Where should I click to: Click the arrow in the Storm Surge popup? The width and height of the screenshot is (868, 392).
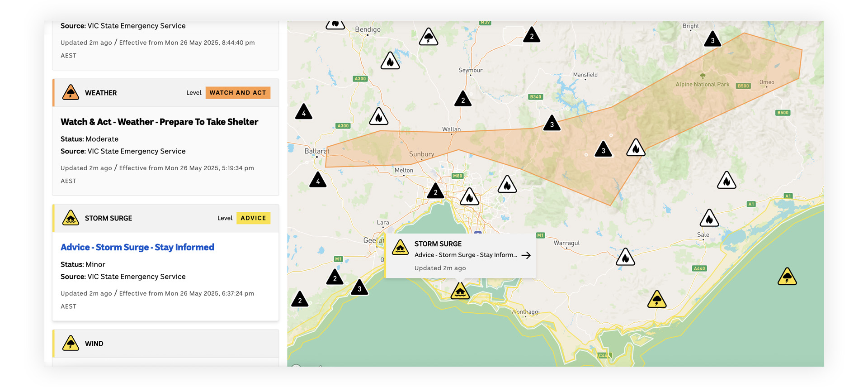526,255
